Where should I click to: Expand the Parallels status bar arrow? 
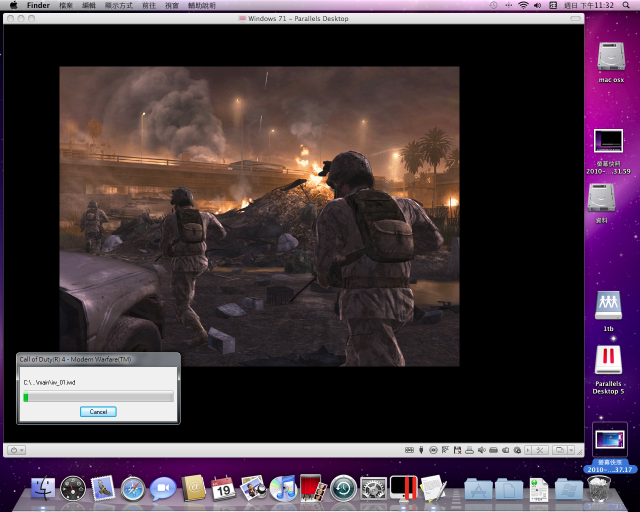[x=528, y=450]
